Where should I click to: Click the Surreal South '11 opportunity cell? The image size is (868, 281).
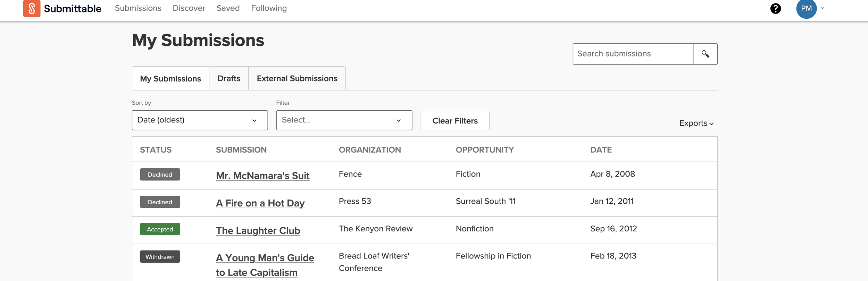click(486, 201)
